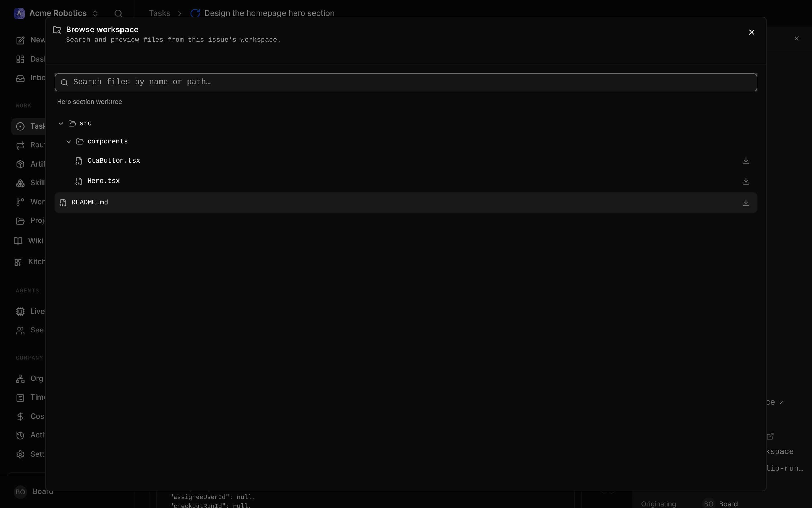Open the Costs dollar icon

20,417
